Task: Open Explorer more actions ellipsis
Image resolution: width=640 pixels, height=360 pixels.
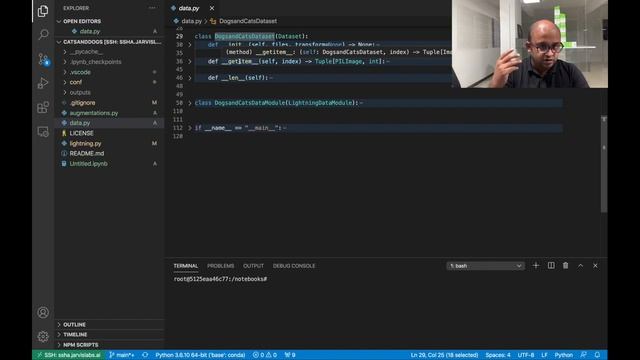Action: pyautogui.click(x=152, y=8)
